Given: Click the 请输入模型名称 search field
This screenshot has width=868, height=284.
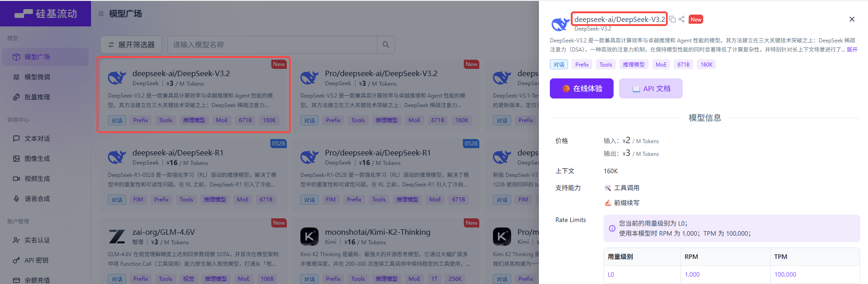Looking at the screenshot, I should pyautogui.click(x=272, y=45).
